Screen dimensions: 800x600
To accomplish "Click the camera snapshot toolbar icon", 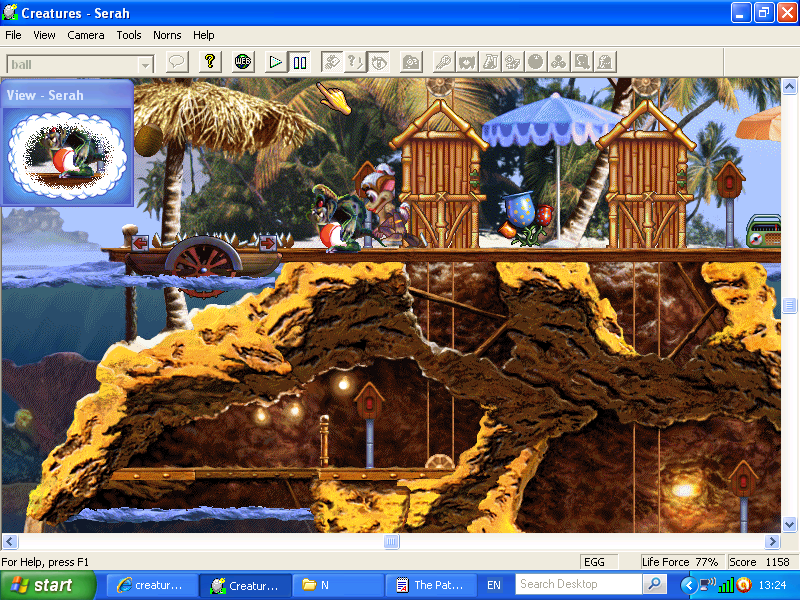I will pyautogui.click(x=411, y=62).
